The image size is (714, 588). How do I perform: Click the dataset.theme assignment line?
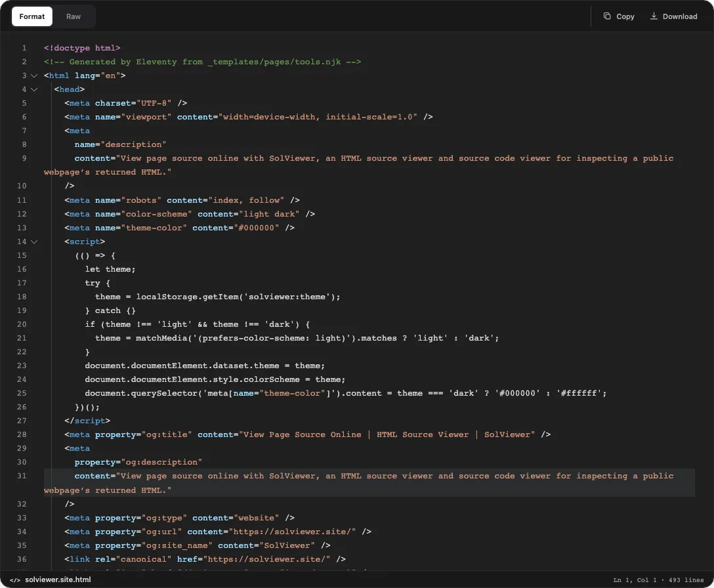[x=205, y=366]
